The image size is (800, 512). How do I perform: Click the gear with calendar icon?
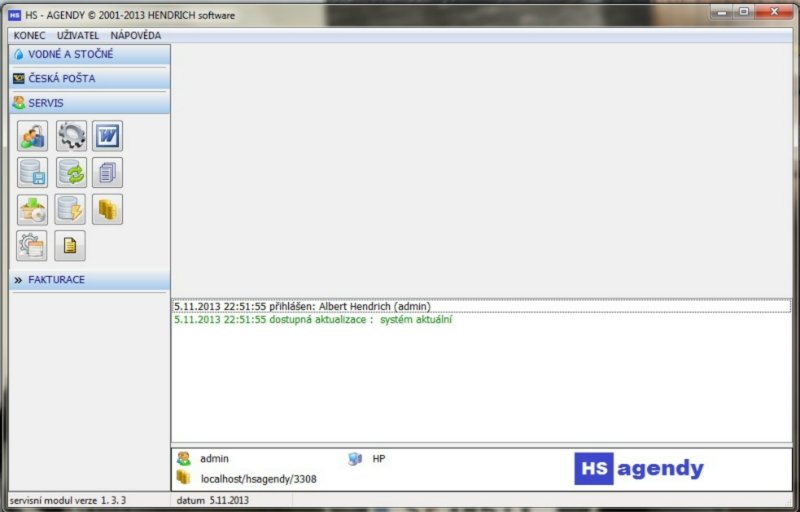(32, 246)
